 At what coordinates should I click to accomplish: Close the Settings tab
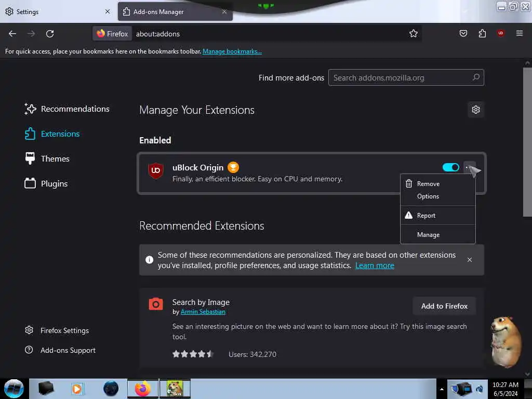click(108, 11)
